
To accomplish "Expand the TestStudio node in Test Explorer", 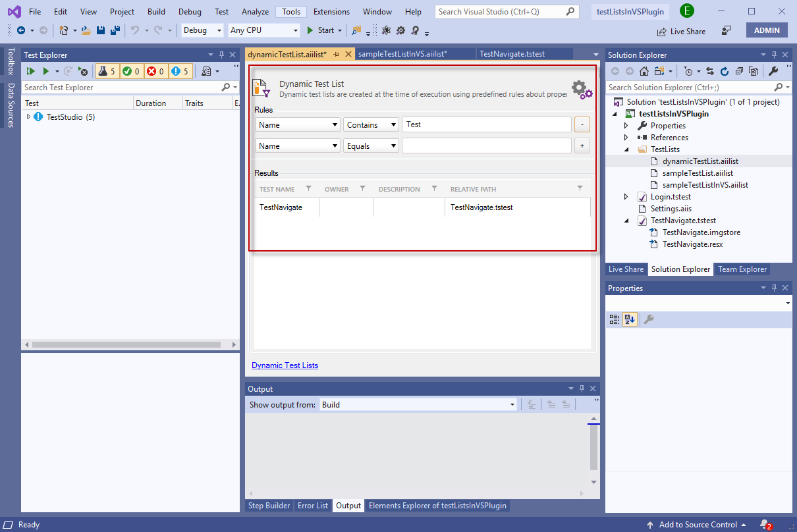I will tap(28, 117).
